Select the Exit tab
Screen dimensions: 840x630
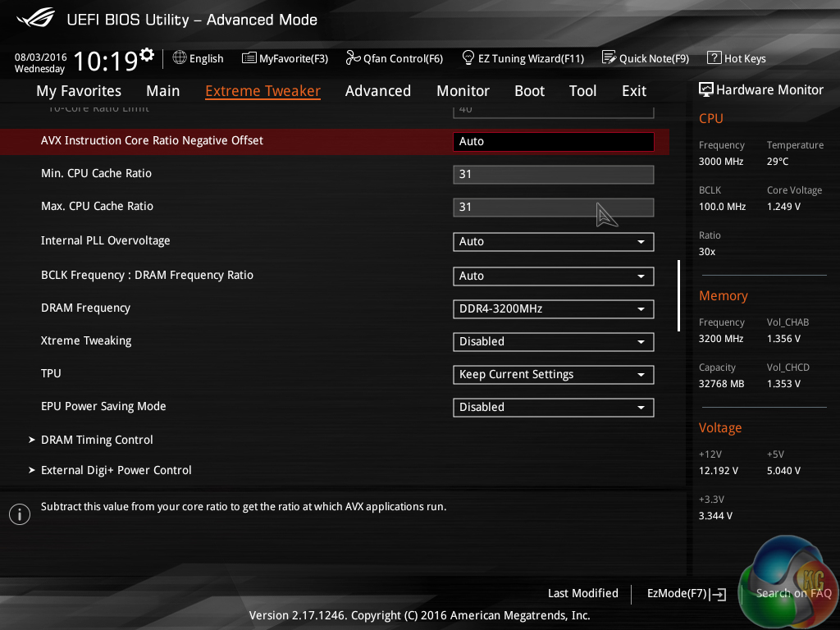(x=634, y=91)
